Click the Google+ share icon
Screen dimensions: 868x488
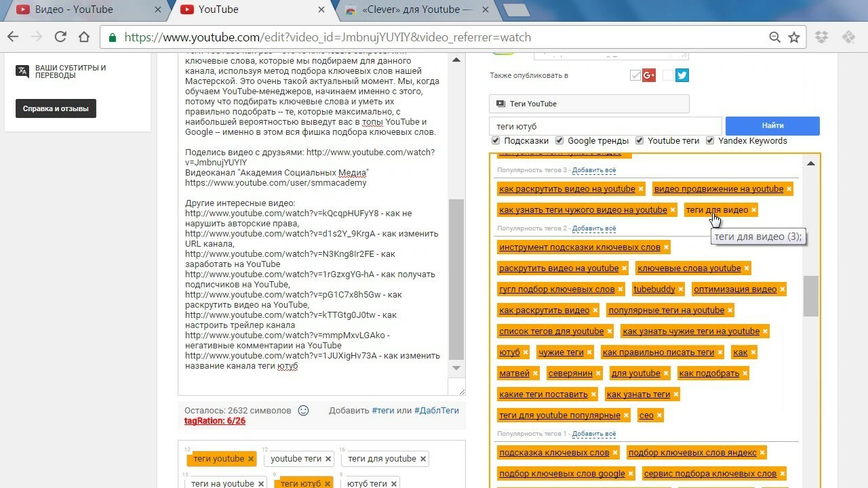coord(649,75)
